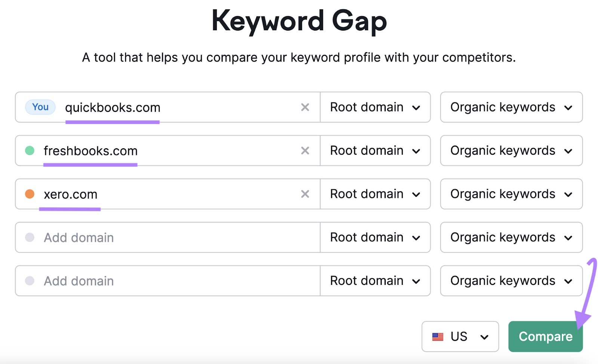The image size is (598, 364).
Task: Open Root domain dropdown for xero.com
Action: tap(375, 194)
